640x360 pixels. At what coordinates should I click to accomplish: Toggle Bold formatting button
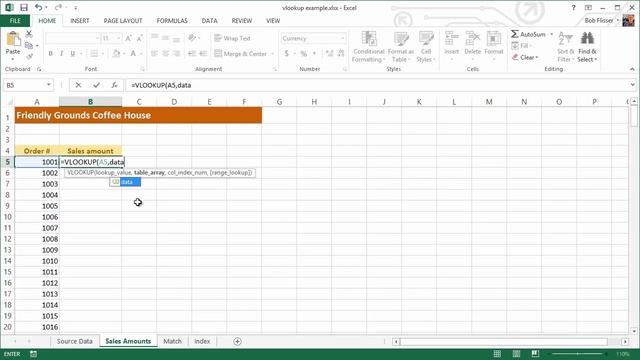[x=51, y=53]
